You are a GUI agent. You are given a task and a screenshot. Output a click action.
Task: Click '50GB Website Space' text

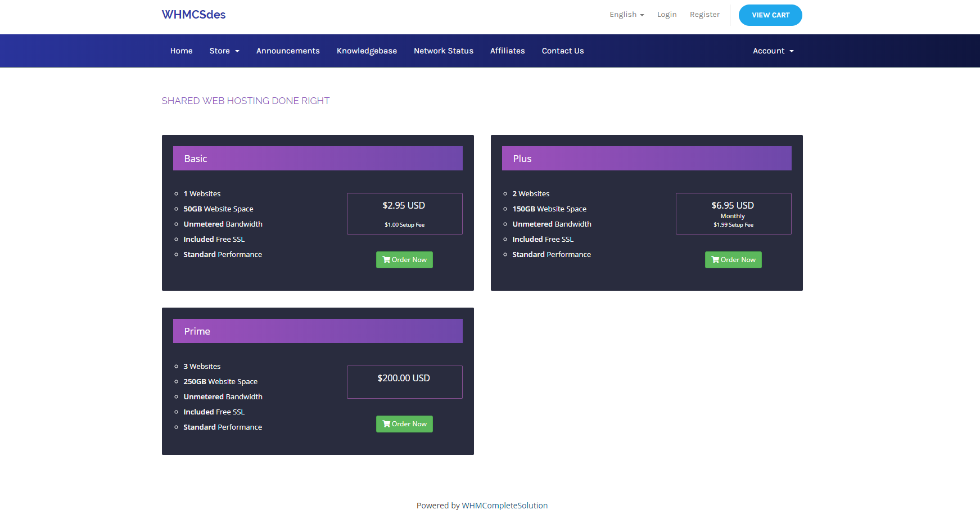(x=218, y=209)
